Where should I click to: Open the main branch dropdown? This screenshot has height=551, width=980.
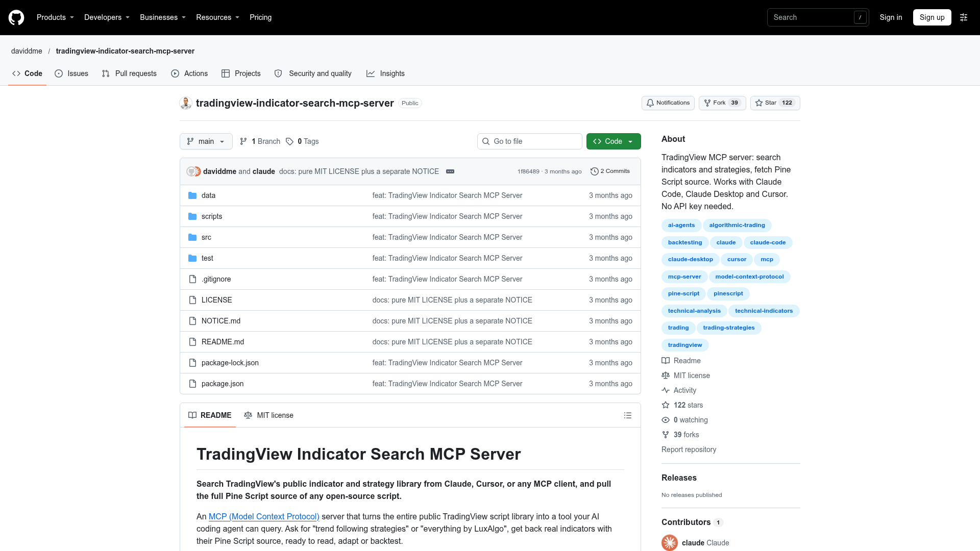(x=206, y=141)
